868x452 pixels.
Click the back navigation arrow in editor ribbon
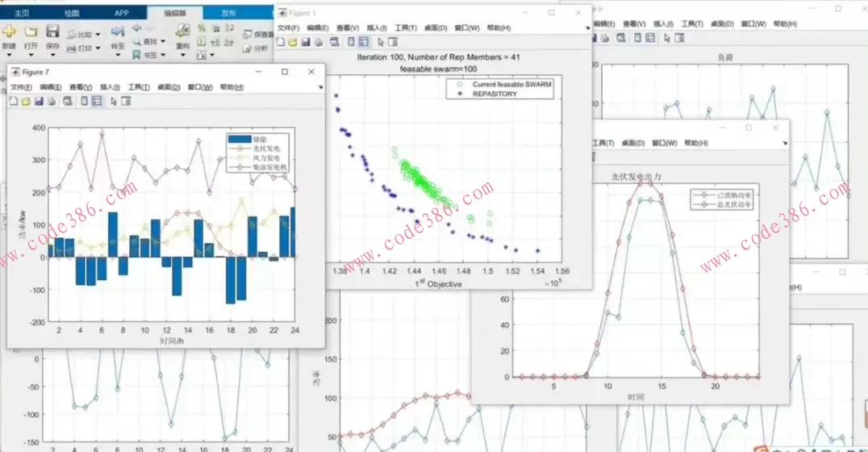(x=136, y=27)
